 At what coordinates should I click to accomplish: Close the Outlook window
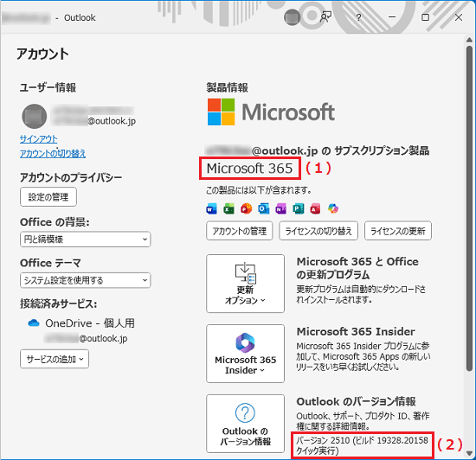459,17
